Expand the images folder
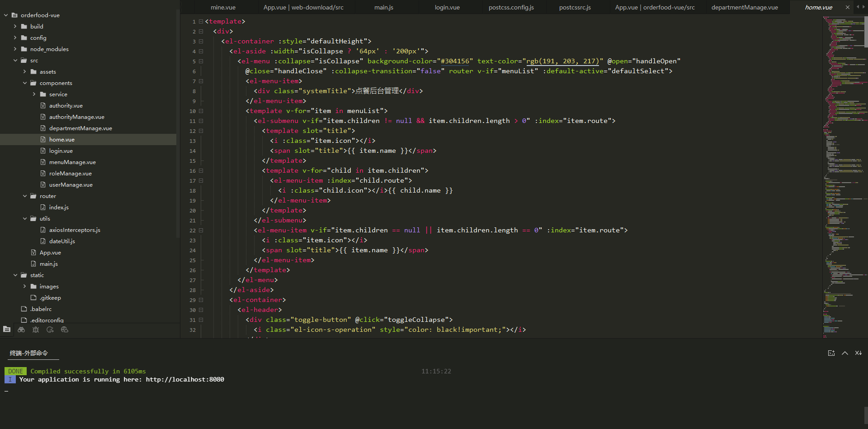 click(25, 287)
